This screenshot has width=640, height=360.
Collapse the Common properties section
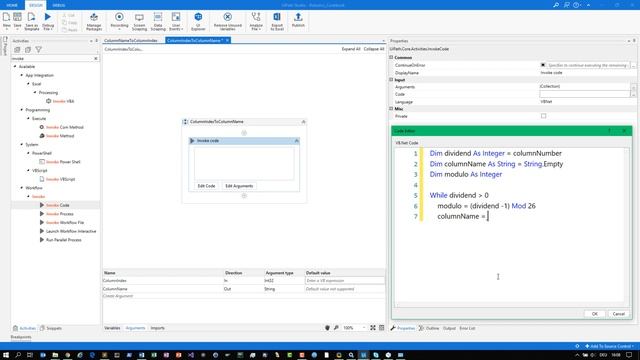coord(391,58)
